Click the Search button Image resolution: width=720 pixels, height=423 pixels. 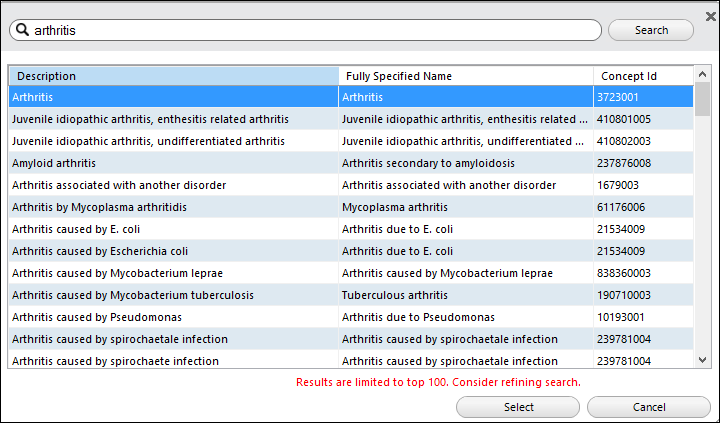(651, 30)
